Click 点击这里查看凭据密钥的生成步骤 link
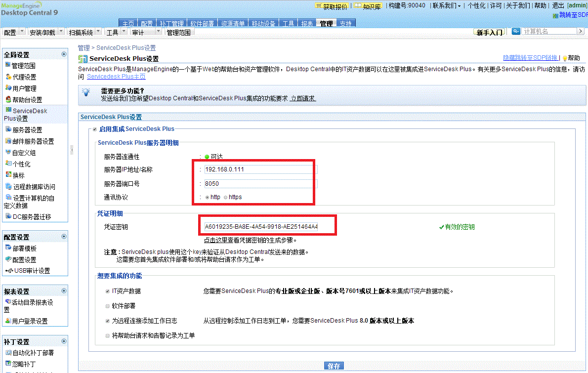This screenshot has width=588, height=373. 250,240
